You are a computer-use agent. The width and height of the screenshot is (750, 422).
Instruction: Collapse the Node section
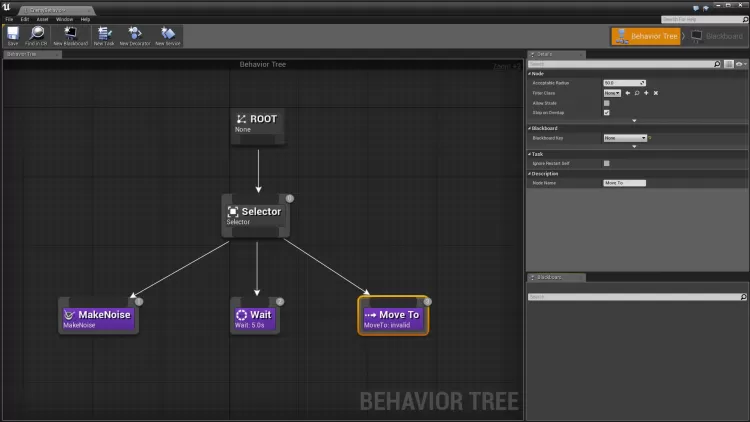[529, 74]
